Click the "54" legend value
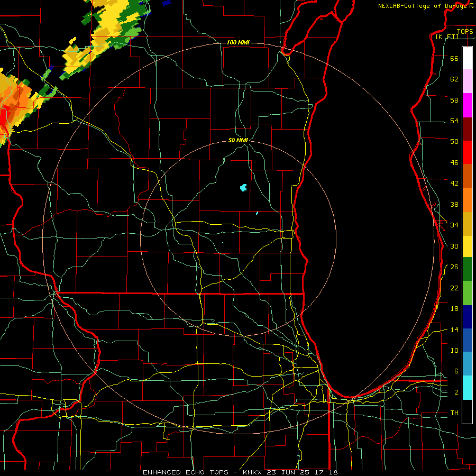 (454, 121)
